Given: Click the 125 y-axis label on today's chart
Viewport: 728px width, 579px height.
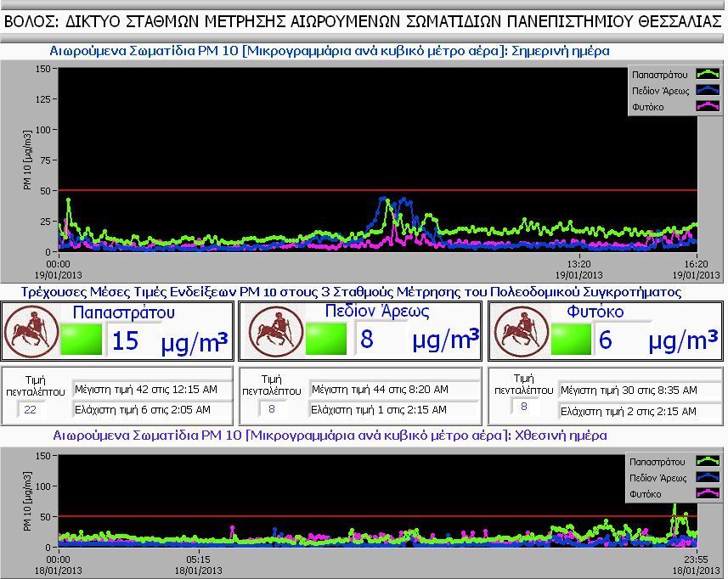Looking at the screenshot, I should (42, 98).
